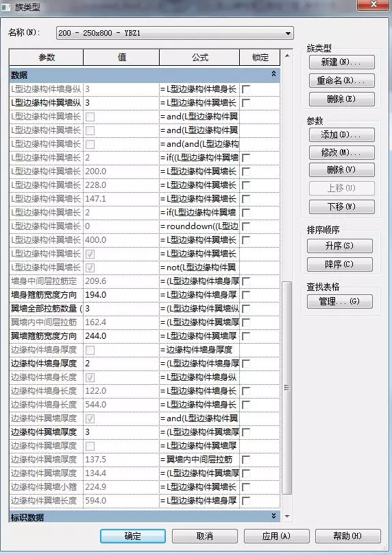The image size is (392, 555).
Task: Close the 族类型 dialog window
Action: pyautogui.click(x=373, y=5)
